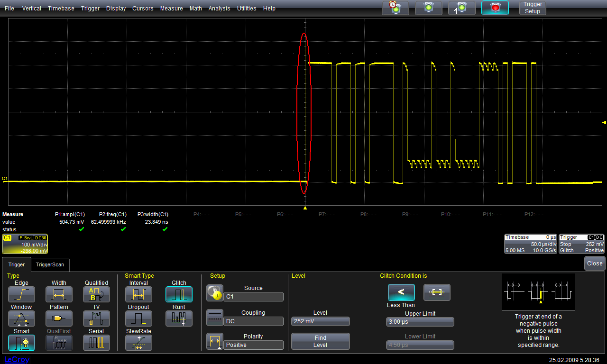Select the Runt smart trigger icon
Viewport: 607px width, 364px height.
pos(179,318)
